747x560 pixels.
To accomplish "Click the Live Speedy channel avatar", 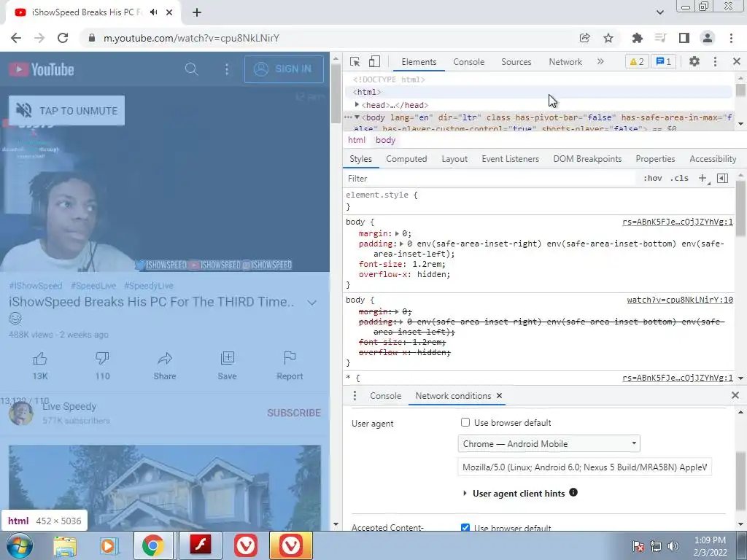I will click(21, 413).
